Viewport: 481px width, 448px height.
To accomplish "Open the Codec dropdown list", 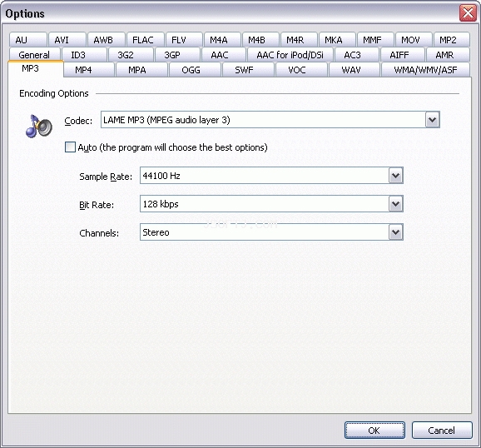I will pos(432,120).
